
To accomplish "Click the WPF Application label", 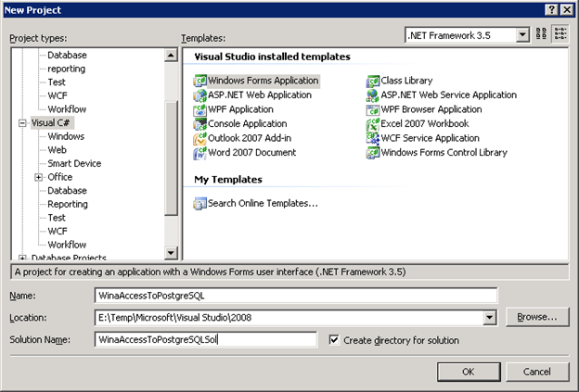I will 240,109.
